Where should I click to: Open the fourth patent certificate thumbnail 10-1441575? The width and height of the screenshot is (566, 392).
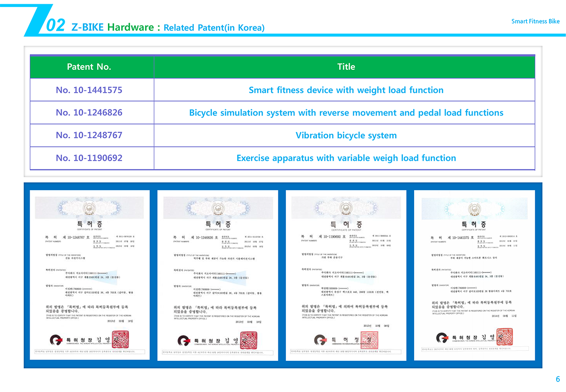click(474, 274)
